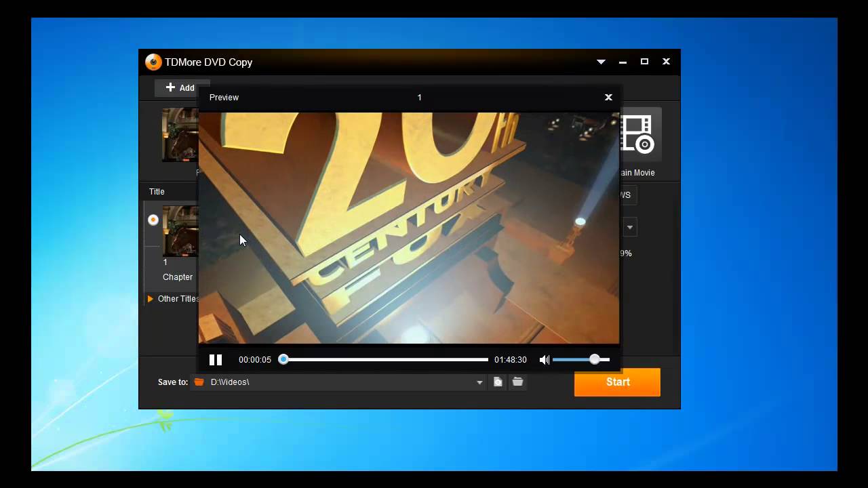Click the Save to path field D:\Videos\

tap(339, 382)
